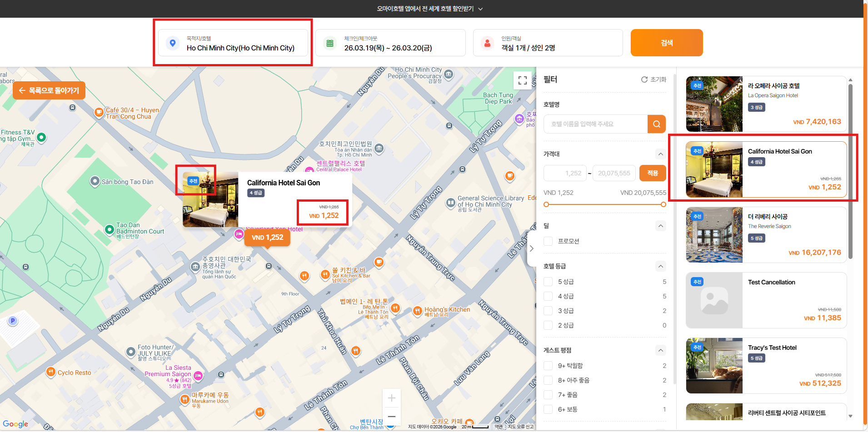Open The Reverie Saigon hotel thumbnail
The image size is (868, 432).
(714, 235)
